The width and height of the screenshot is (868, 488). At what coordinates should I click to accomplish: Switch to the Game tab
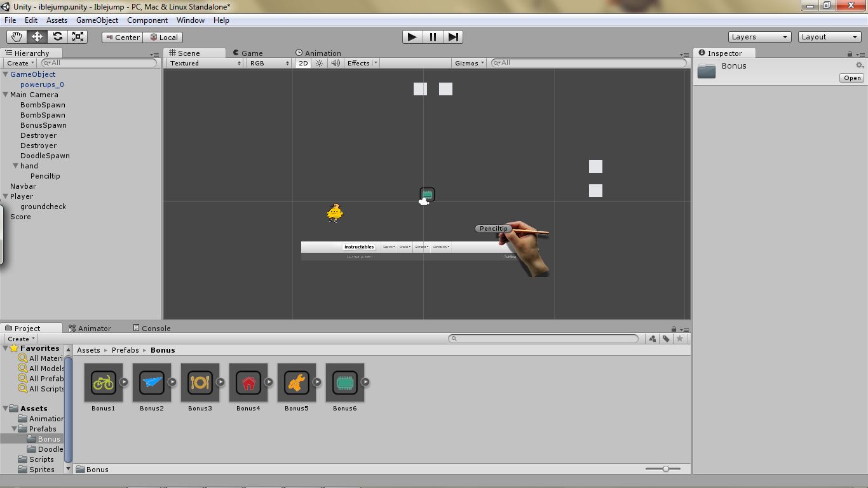click(x=248, y=53)
